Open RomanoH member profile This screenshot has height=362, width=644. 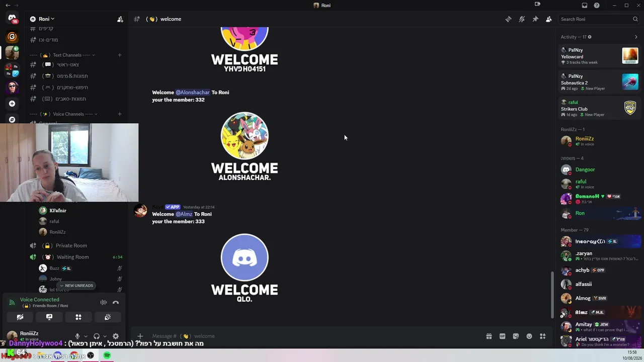coord(599,199)
